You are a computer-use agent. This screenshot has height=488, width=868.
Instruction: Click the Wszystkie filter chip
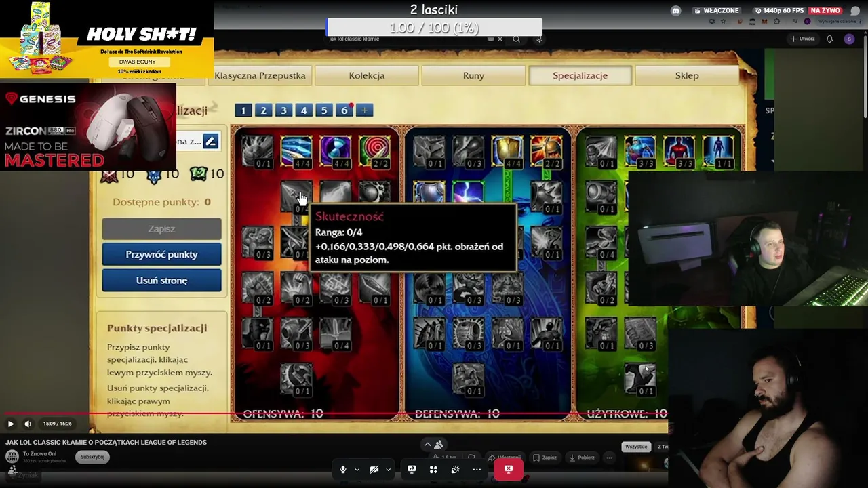point(636,447)
